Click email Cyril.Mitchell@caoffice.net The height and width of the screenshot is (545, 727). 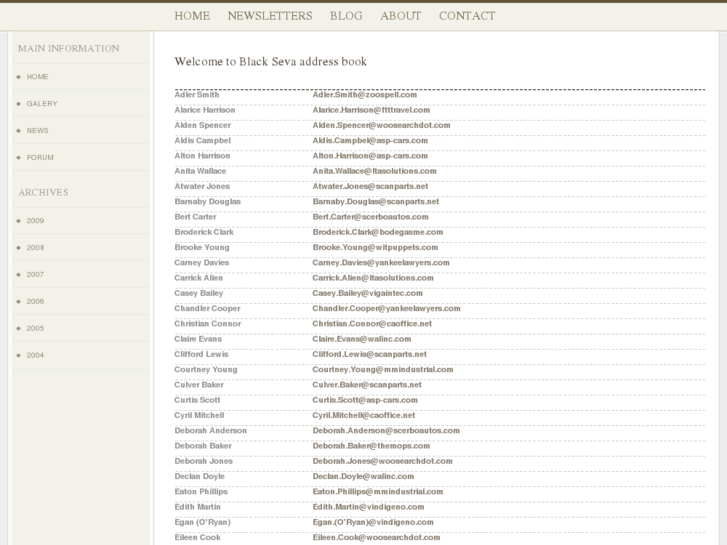pos(364,416)
